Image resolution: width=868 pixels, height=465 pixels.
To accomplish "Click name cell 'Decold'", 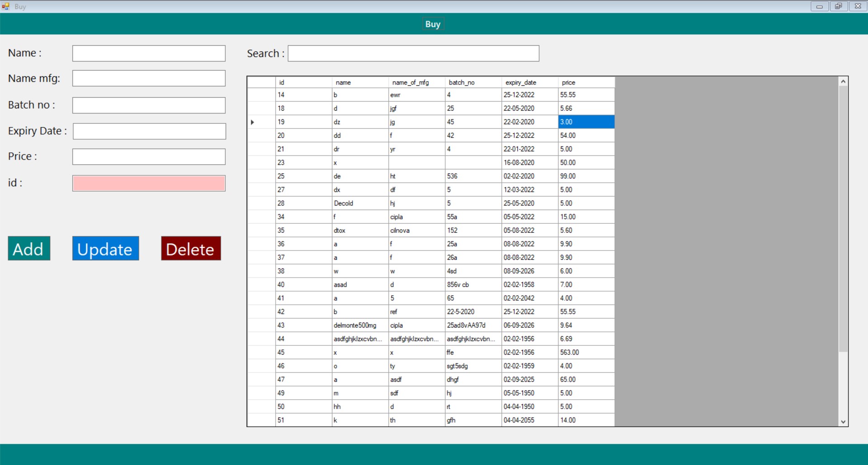I will [360, 203].
